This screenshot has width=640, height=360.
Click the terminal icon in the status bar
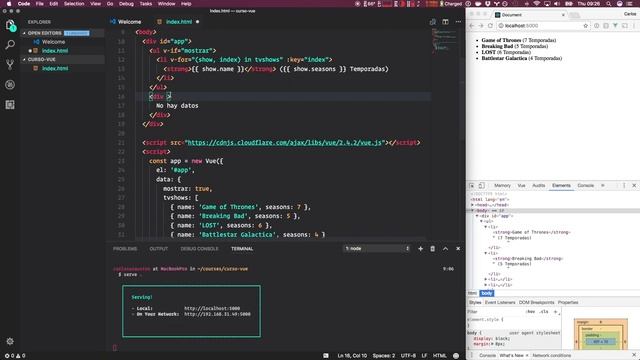326,356
